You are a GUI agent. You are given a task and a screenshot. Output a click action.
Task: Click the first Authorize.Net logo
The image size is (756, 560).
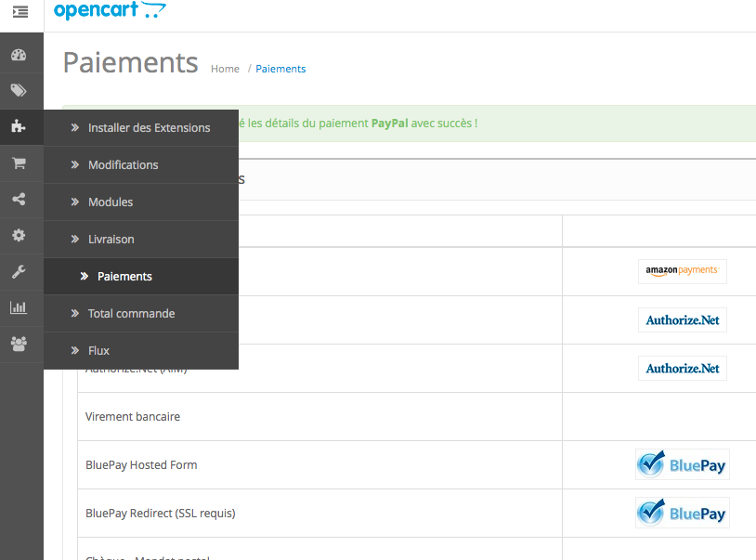click(x=683, y=320)
